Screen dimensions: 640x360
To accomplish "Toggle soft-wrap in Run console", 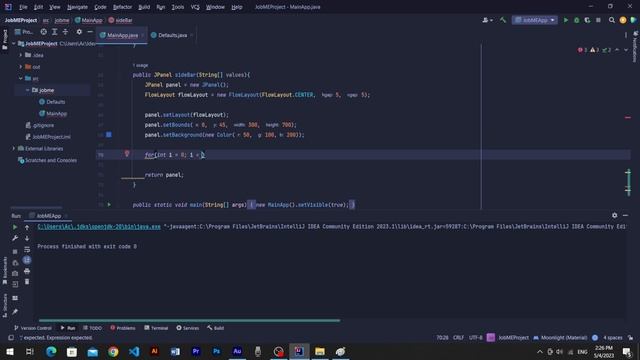I will (x=27, y=249).
